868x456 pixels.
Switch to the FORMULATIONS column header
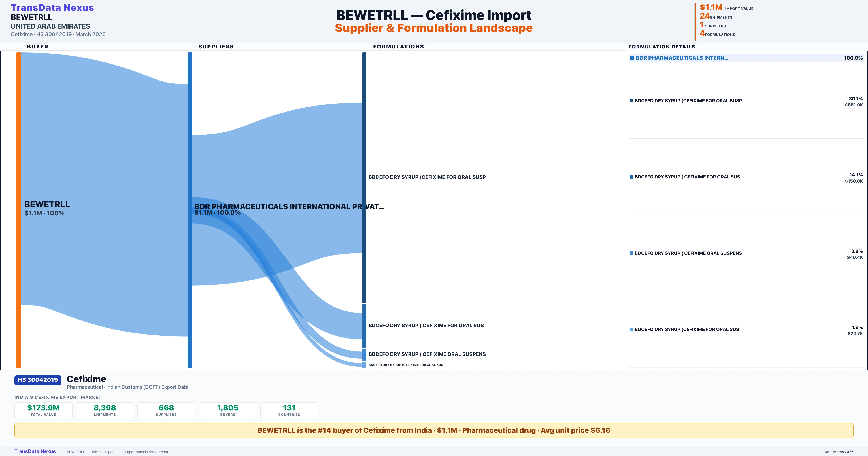(399, 47)
